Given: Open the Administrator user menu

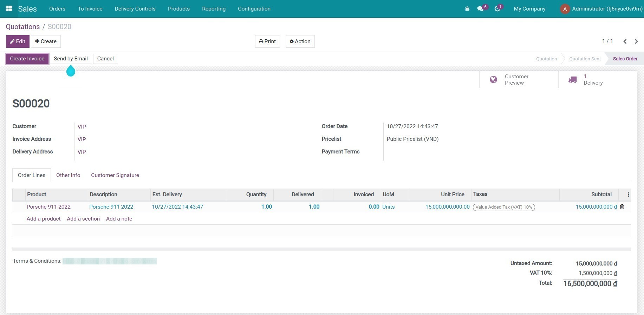Looking at the screenshot, I should 601,9.
